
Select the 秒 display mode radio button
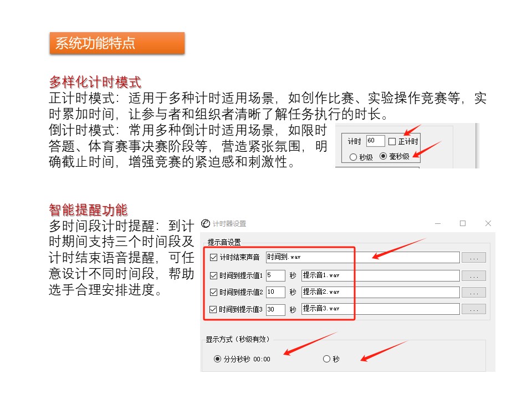(x=326, y=359)
